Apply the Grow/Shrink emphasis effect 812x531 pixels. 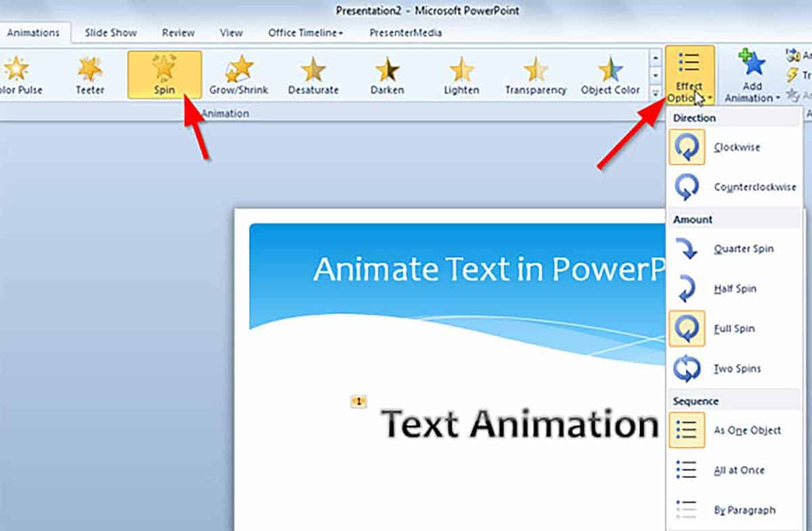tap(239, 75)
